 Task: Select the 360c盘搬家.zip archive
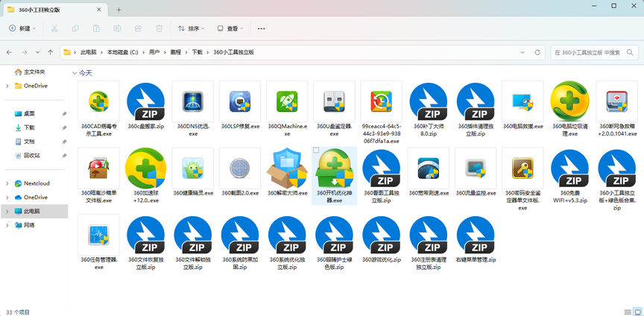[146, 101]
